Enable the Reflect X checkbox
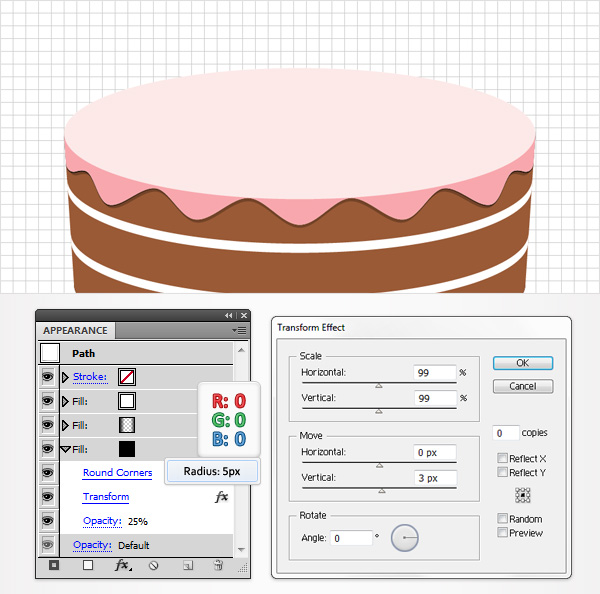Image resolution: width=600 pixels, height=594 pixels. 502,458
